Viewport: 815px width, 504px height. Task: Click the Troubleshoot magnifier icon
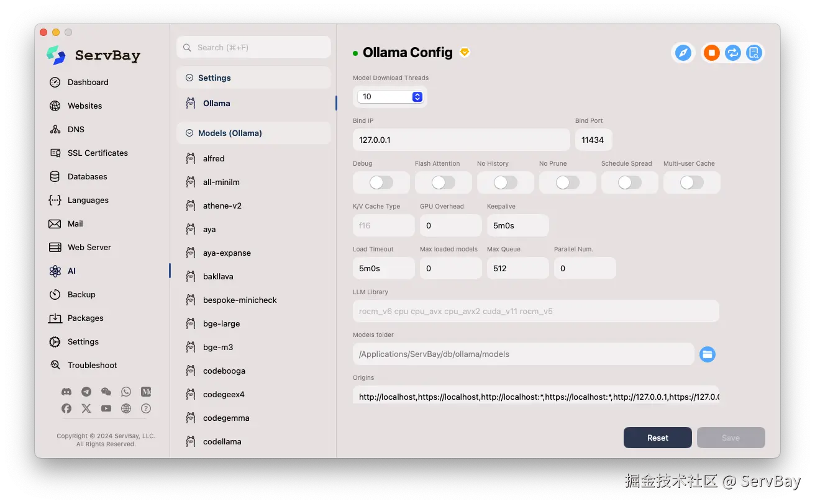tap(55, 365)
